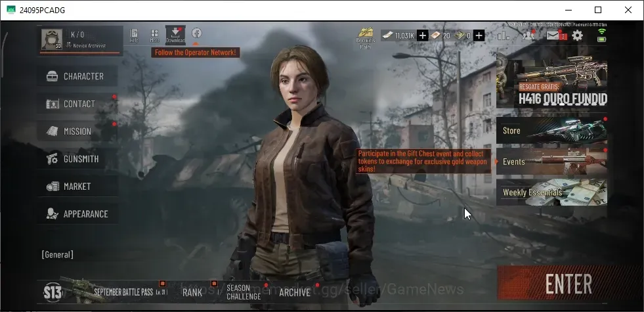This screenshot has height=312, width=644.
Task: Open the MARKET menu item
Action: pos(77,186)
